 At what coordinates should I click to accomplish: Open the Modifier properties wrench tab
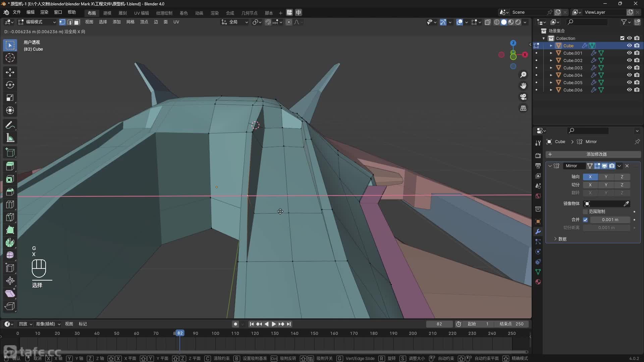[538, 232]
